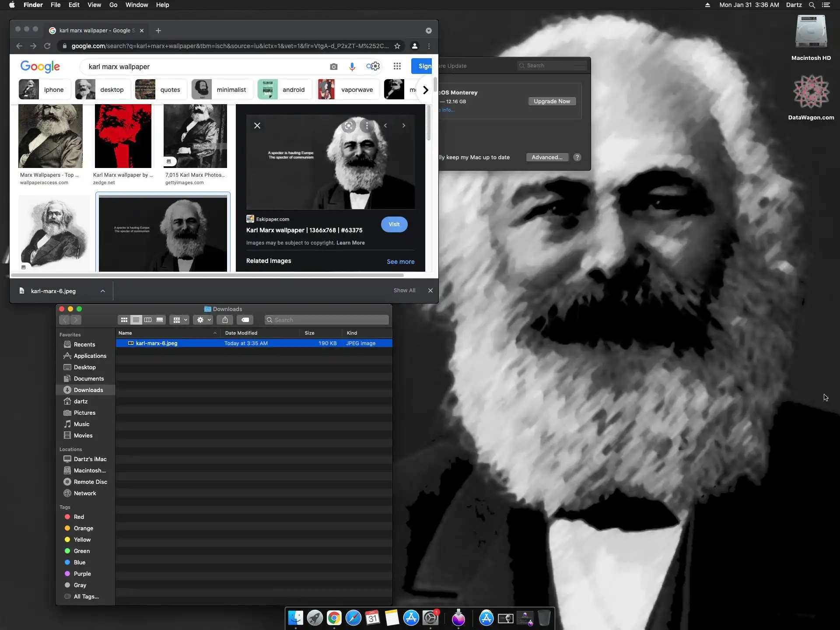Switch Finder to column view
This screenshot has width=840, height=630.
tap(148, 320)
